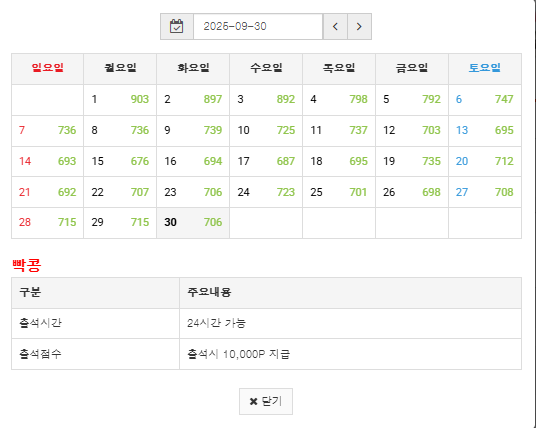This screenshot has width=536, height=428.
Task: Select day 12 with count 703
Action: coord(412,131)
